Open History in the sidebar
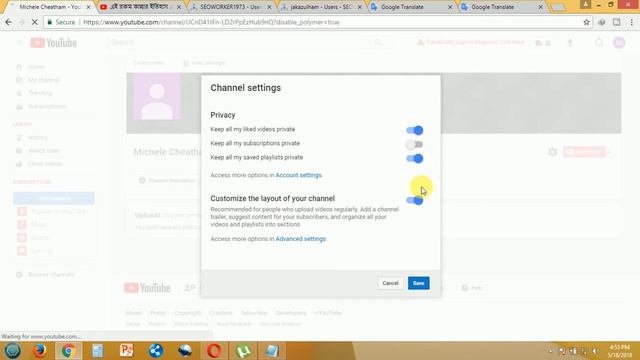 [x=38, y=138]
